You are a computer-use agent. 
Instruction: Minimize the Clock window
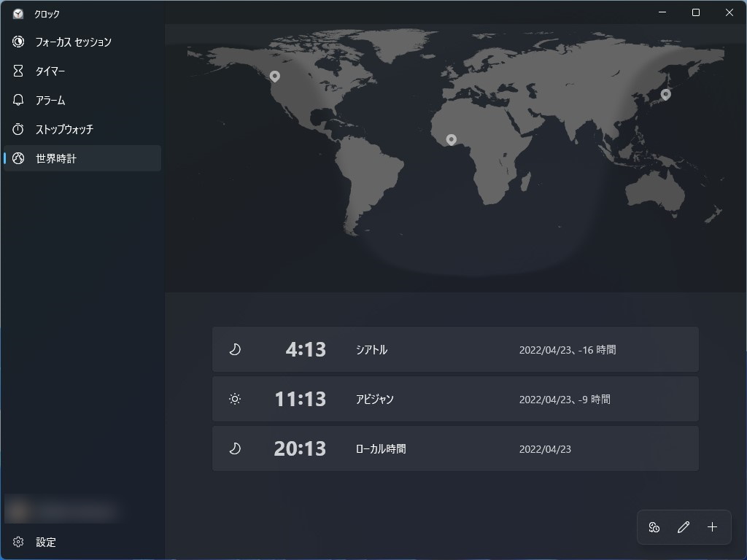click(x=662, y=12)
